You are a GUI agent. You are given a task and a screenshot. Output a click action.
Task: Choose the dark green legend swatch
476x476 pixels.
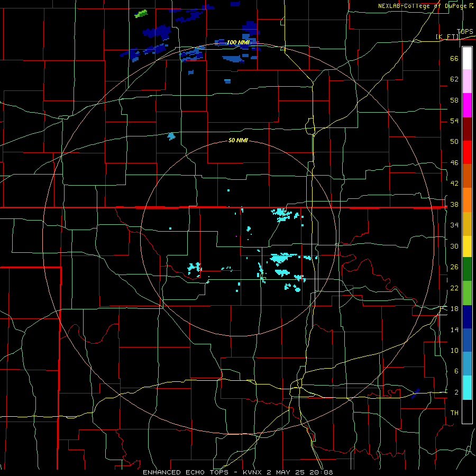pos(467,269)
